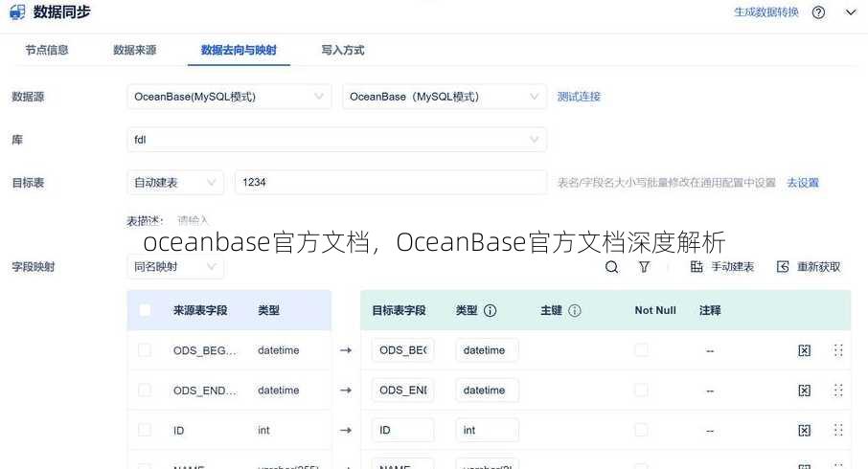
Task: Open 自动建表 dropdown
Action: pos(175,183)
